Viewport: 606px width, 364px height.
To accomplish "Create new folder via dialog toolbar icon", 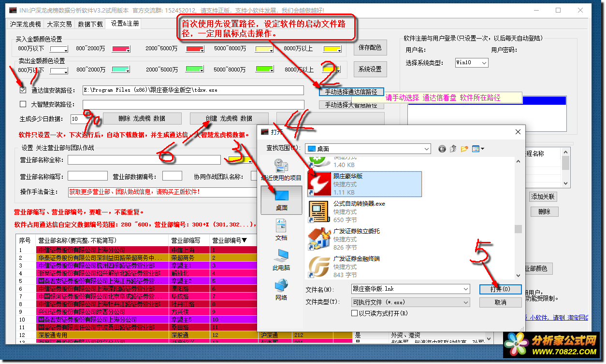I will [464, 149].
